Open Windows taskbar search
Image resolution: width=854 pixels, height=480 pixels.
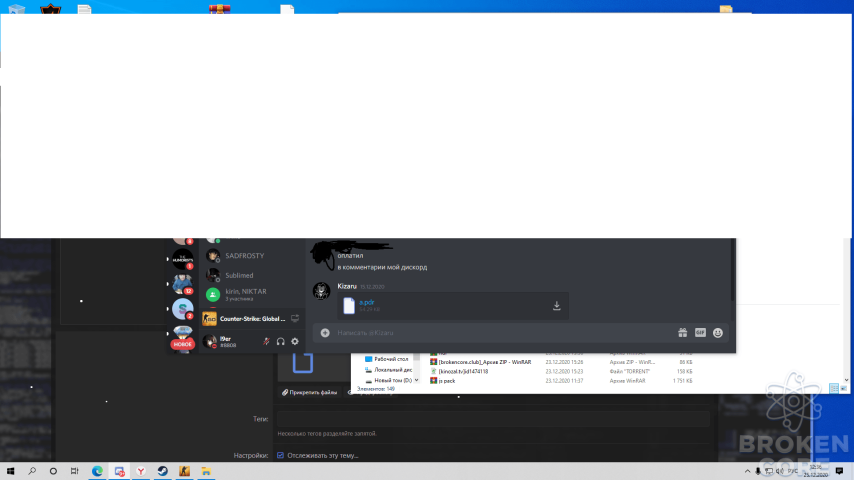32,471
